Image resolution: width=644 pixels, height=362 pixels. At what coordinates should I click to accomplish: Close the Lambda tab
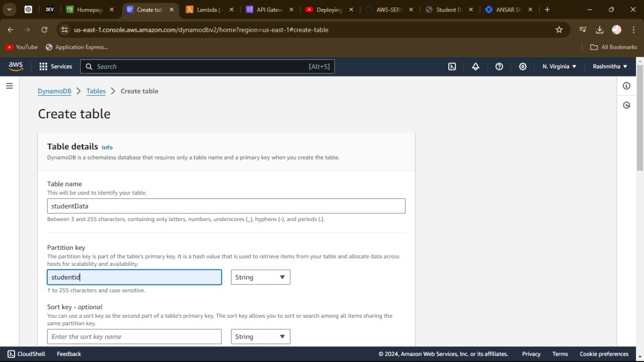pyautogui.click(x=231, y=10)
